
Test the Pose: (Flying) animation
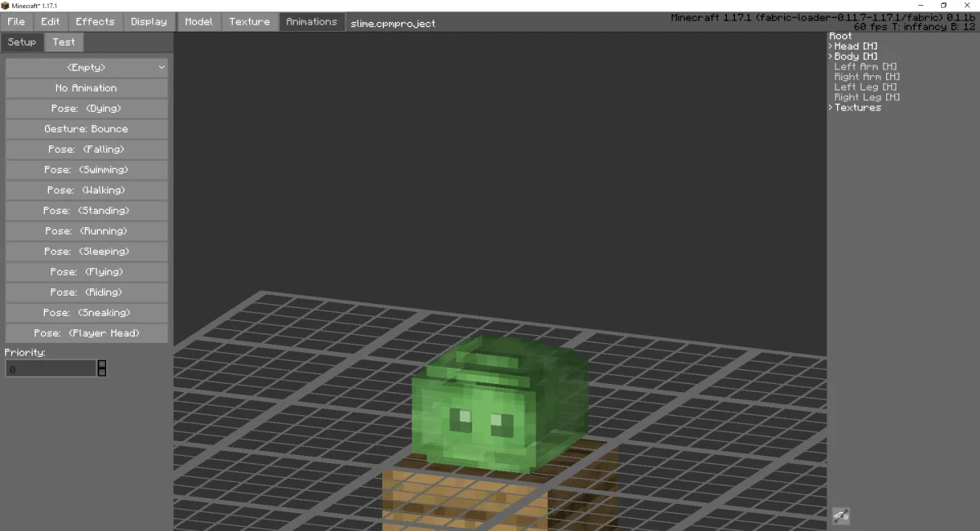[x=87, y=271]
